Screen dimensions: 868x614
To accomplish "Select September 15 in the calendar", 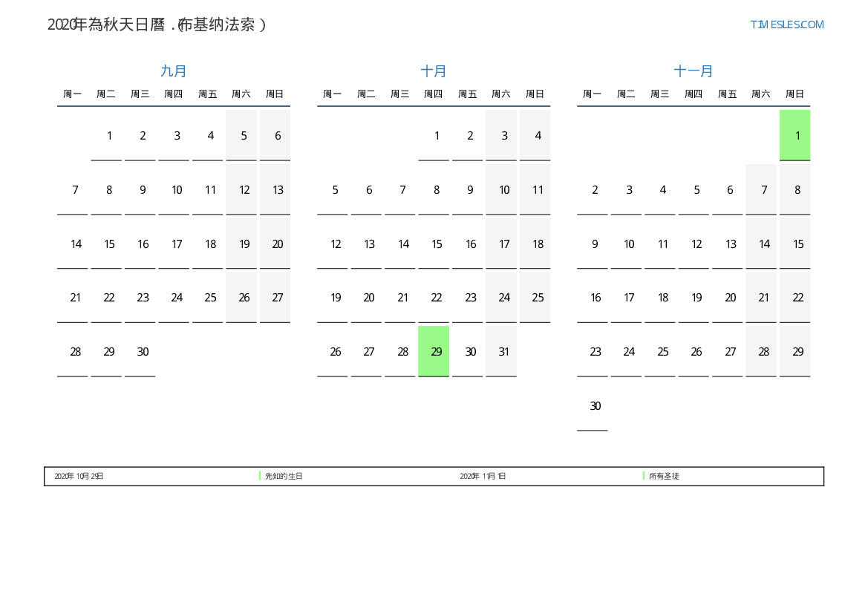I will click(109, 244).
